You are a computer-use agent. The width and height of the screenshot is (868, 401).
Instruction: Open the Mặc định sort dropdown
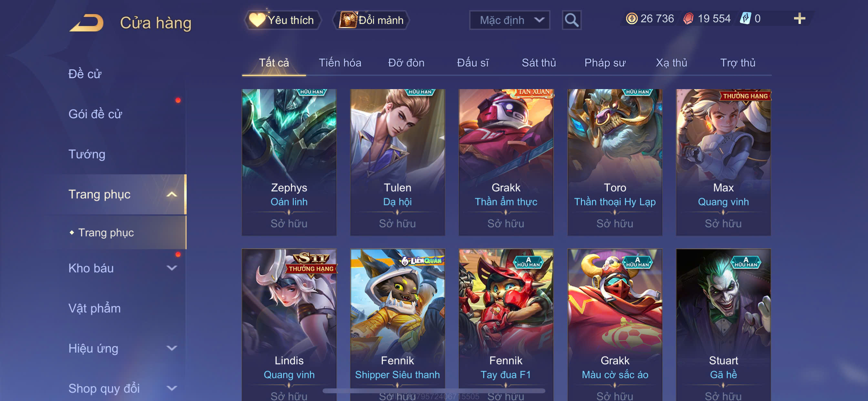click(x=510, y=20)
